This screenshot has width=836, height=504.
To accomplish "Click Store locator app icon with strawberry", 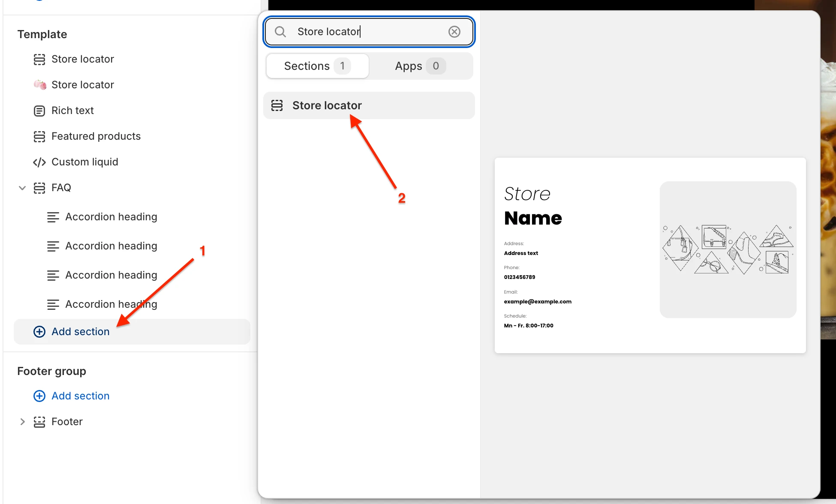I will [x=40, y=85].
